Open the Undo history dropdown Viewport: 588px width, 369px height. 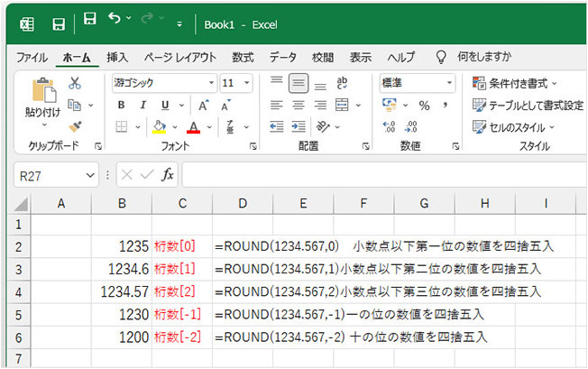click(x=129, y=18)
